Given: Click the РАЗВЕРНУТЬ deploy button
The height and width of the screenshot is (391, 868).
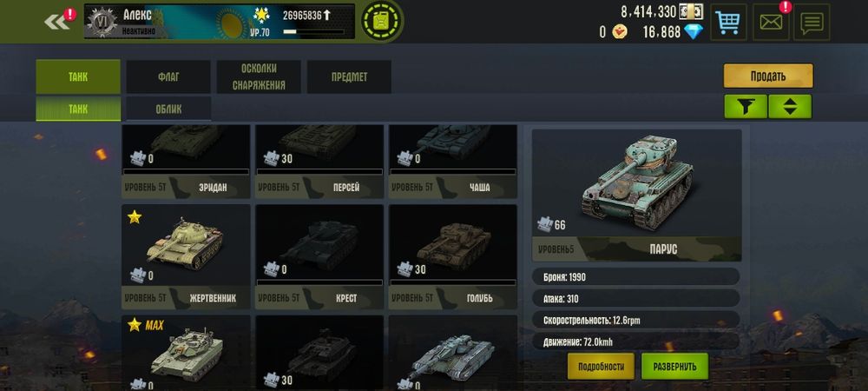Looking at the screenshot, I should pyautogui.click(x=674, y=366).
